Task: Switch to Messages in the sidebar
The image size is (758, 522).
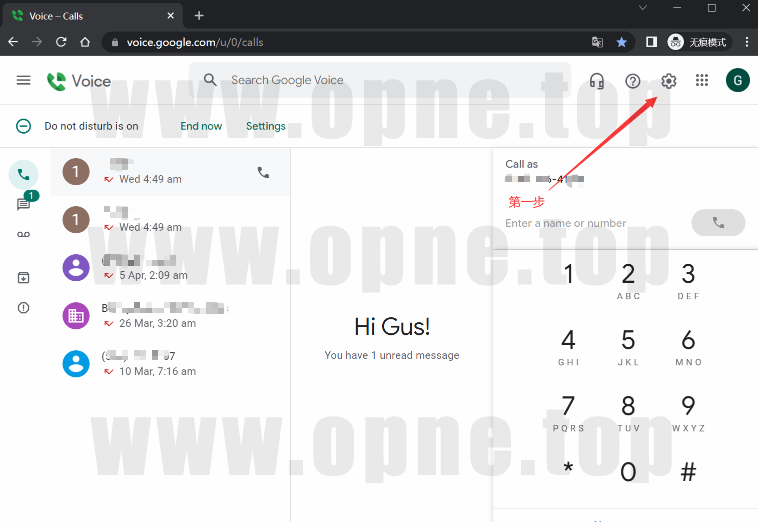Action: tap(23, 204)
